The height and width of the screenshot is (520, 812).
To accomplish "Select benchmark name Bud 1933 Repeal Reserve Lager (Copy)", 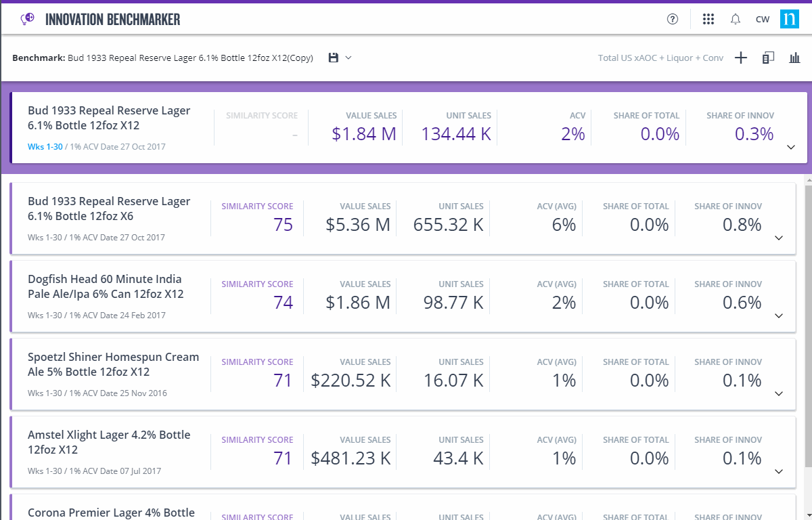I will [190, 58].
